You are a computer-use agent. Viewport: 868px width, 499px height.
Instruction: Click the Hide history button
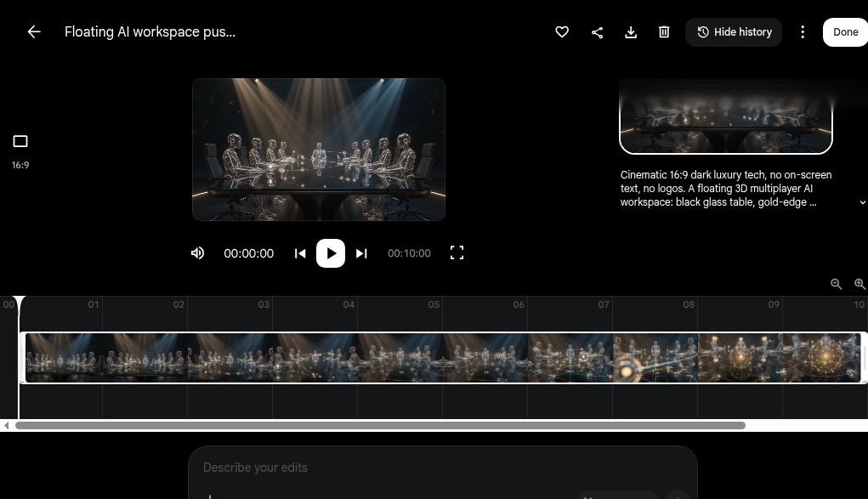[x=734, y=32]
